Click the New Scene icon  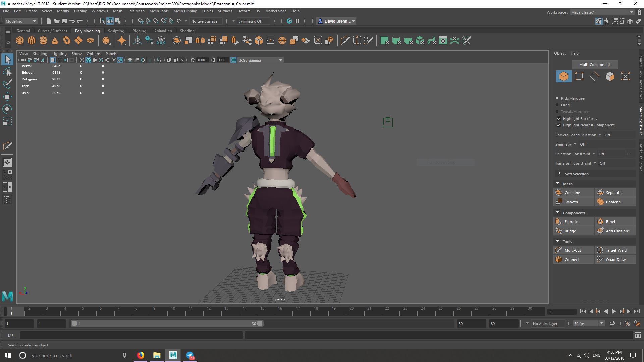(x=49, y=21)
